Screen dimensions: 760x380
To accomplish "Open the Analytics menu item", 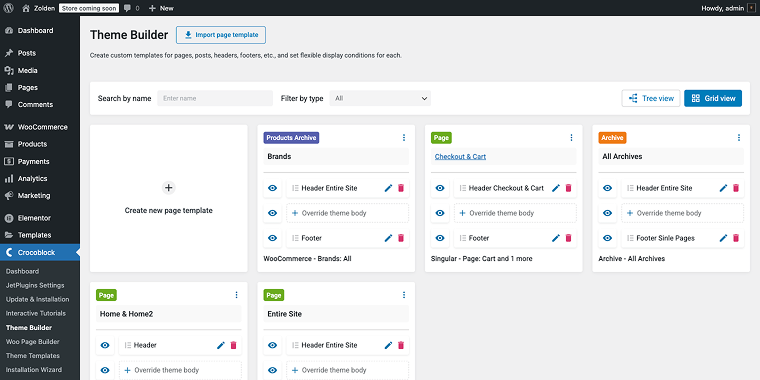I will [x=40, y=178].
